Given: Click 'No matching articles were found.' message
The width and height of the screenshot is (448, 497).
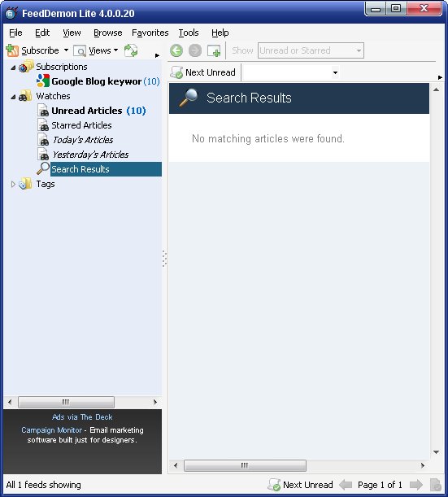Looking at the screenshot, I should point(268,139).
